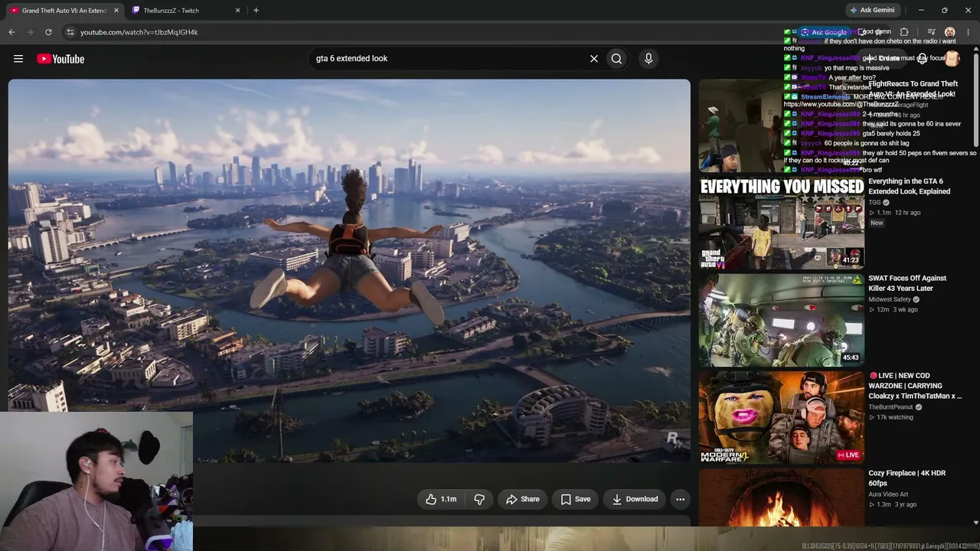Visit the Midwest Safety channel

tap(890, 300)
